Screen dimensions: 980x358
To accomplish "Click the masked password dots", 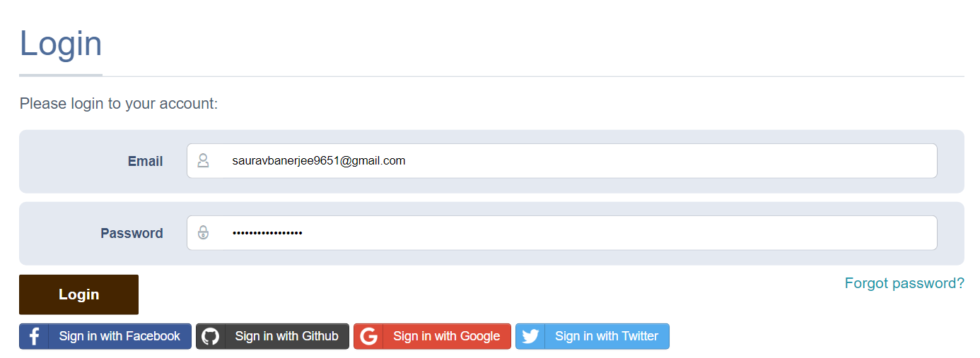I will pos(267,233).
